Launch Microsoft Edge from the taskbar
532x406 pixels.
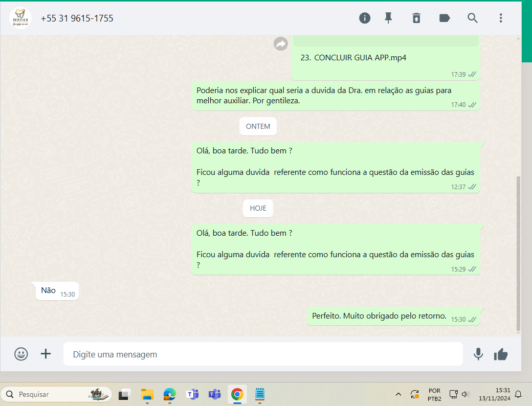click(x=170, y=394)
